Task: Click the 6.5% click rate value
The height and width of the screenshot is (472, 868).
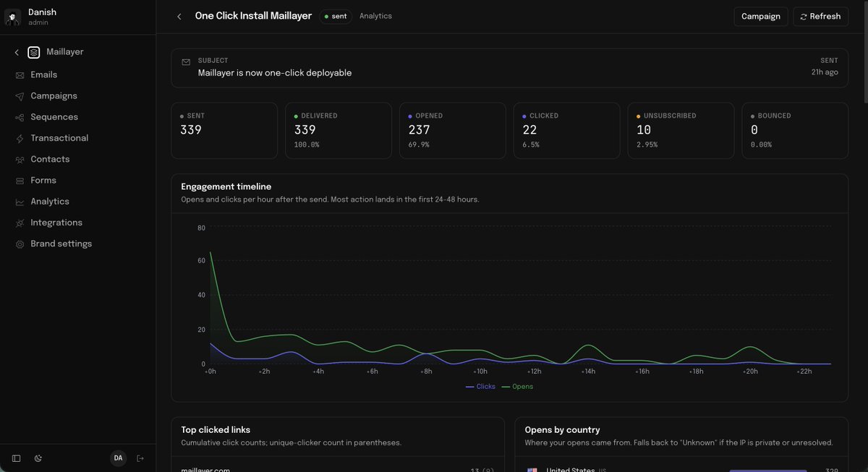Action: point(531,145)
